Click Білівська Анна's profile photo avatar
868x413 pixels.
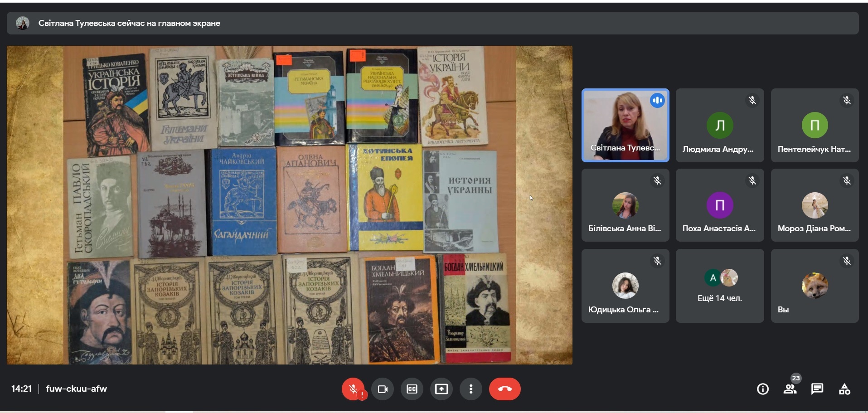coord(626,205)
